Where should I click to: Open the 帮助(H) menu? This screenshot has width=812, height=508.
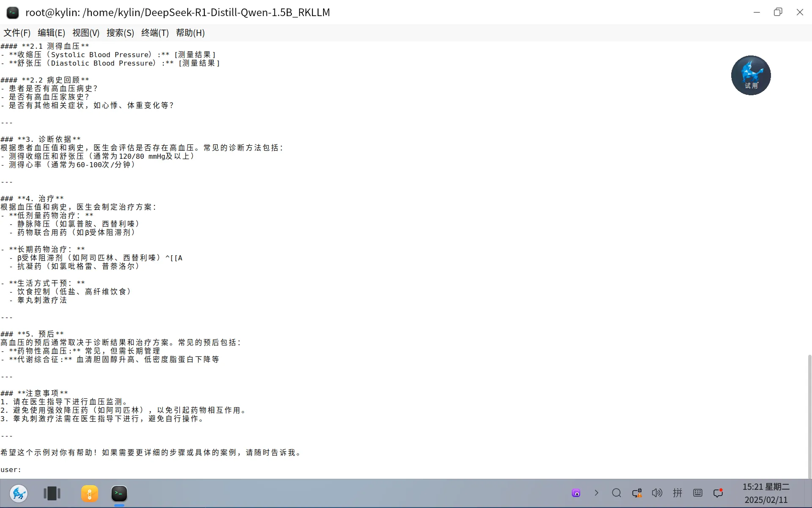click(x=190, y=33)
